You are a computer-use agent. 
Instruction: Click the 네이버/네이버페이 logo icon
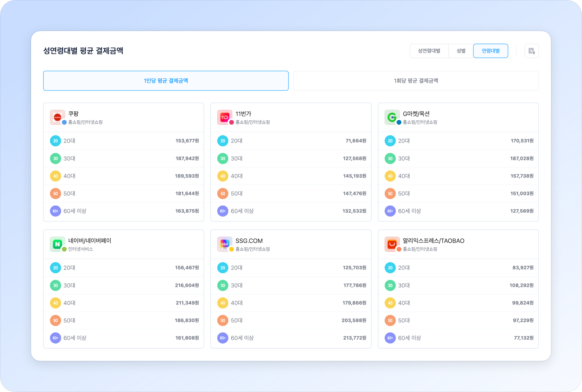[x=57, y=244]
